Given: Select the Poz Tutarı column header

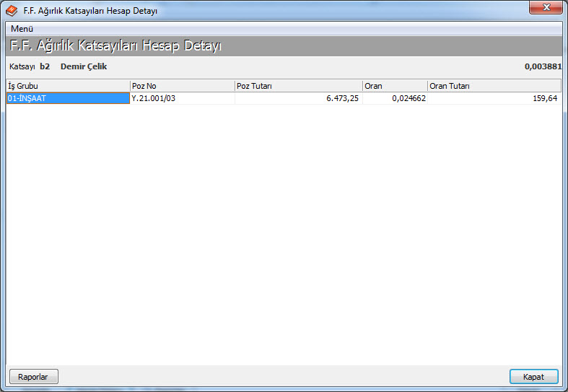Looking at the screenshot, I should [298, 86].
